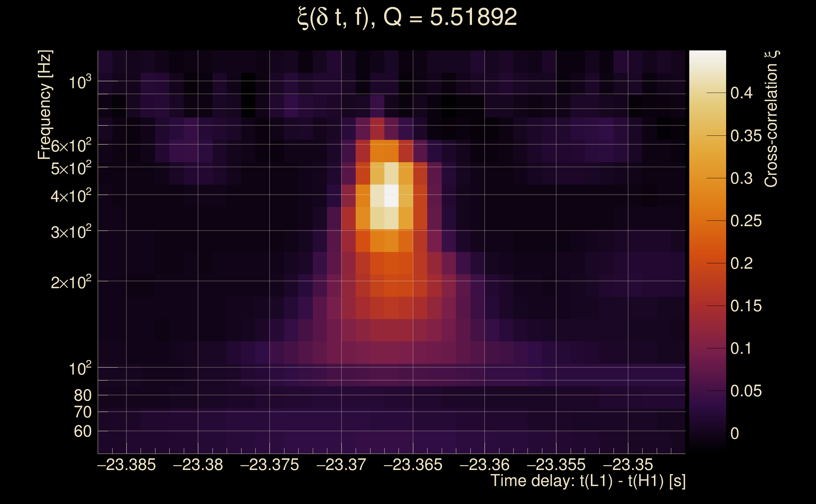Screen dimensions: 816x504
Task: Click the plot title showing Q = 5.51892
Action: point(407,17)
